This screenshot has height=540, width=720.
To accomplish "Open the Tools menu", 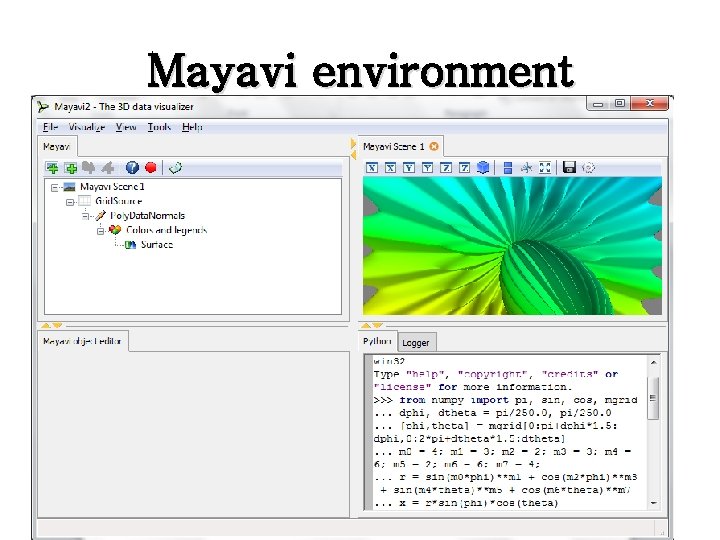I will click(x=159, y=127).
